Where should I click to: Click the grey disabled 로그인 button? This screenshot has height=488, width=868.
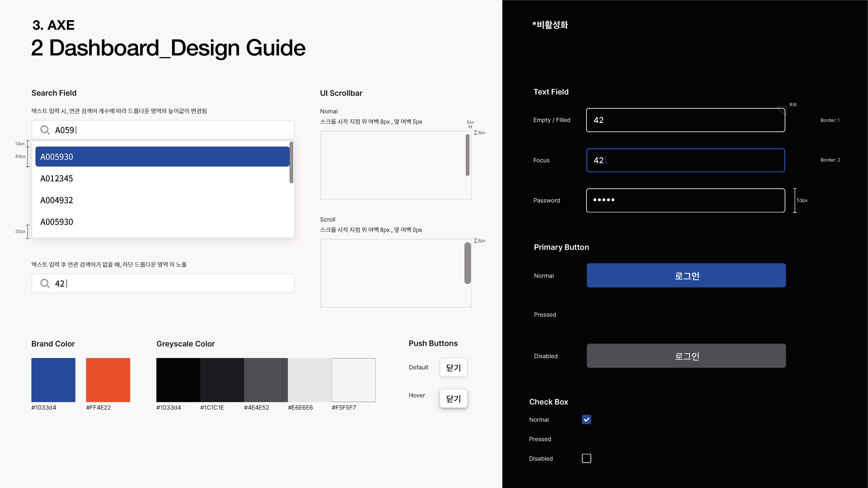coord(686,356)
